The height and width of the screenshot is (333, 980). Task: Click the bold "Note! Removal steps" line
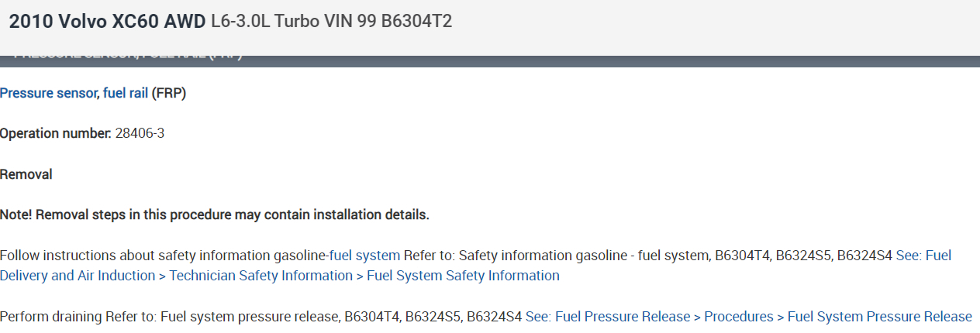[215, 215]
